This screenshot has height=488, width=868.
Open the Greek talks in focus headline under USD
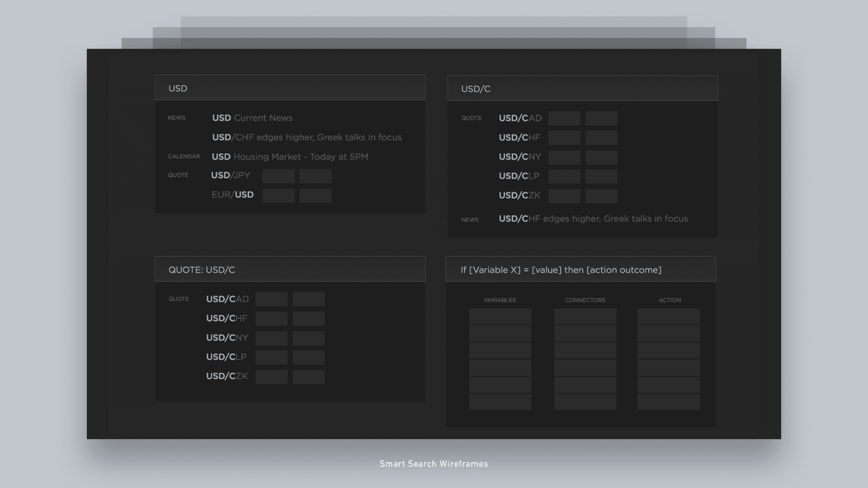[306, 137]
